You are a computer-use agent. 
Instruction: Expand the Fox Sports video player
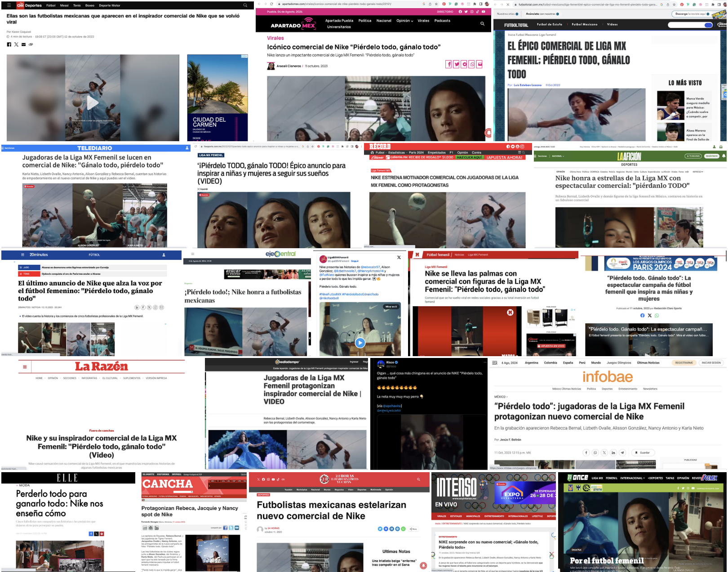[x=204, y=189]
